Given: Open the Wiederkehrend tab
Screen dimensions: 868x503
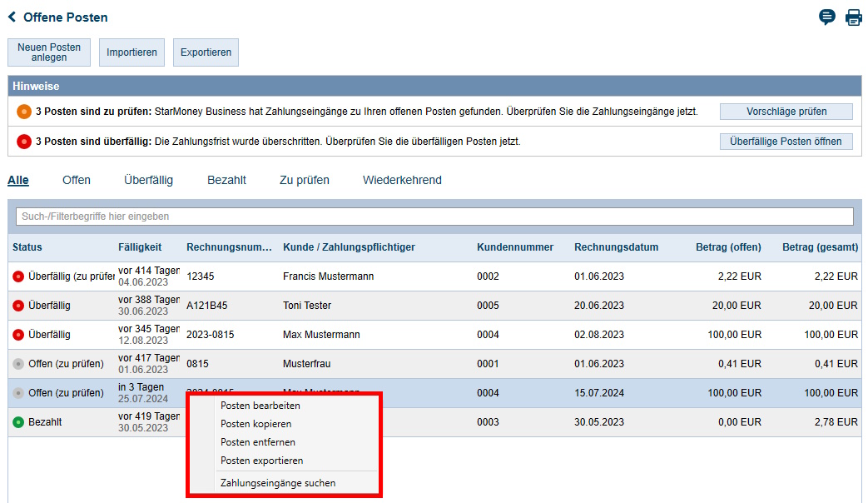Looking at the screenshot, I should (x=402, y=180).
